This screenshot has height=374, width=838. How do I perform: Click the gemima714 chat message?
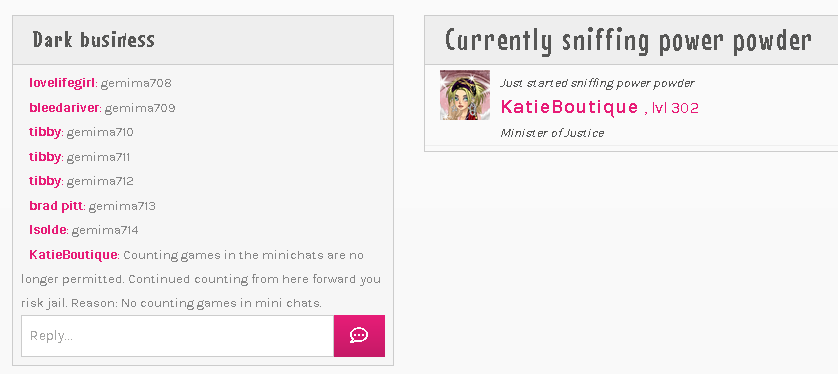click(105, 230)
